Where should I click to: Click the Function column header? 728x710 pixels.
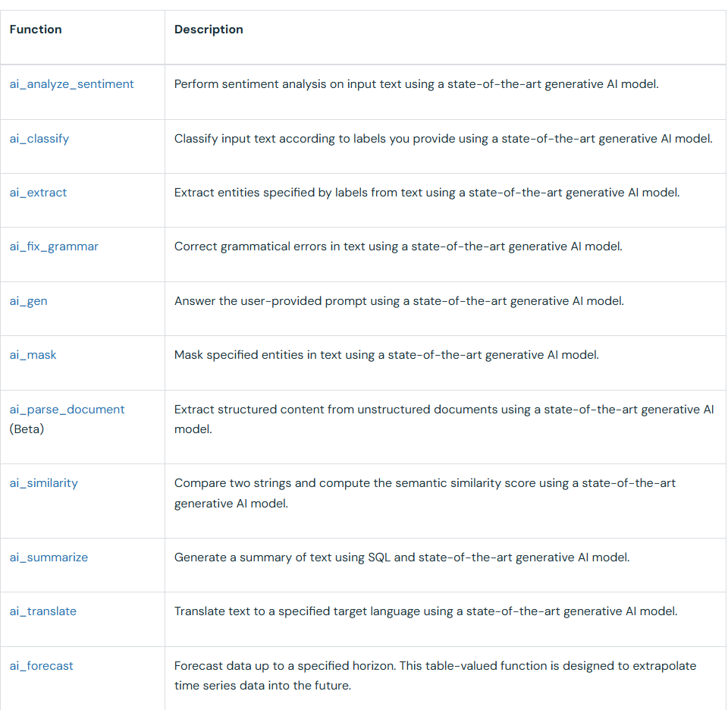pyautogui.click(x=36, y=30)
